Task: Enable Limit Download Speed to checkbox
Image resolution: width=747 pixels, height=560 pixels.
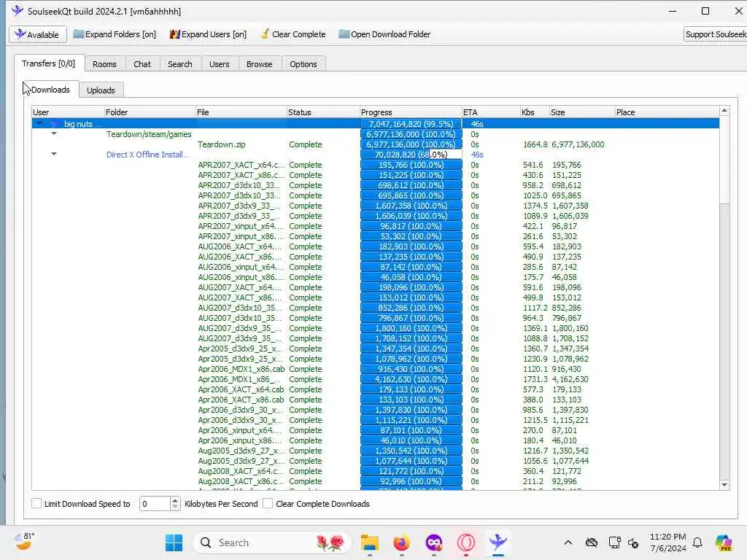Action: [36, 503]
